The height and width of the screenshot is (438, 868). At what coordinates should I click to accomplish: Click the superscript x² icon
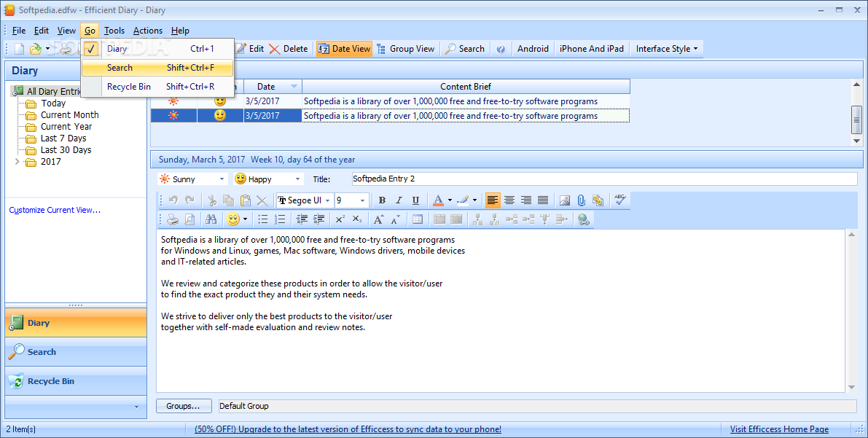pos(340,219)
